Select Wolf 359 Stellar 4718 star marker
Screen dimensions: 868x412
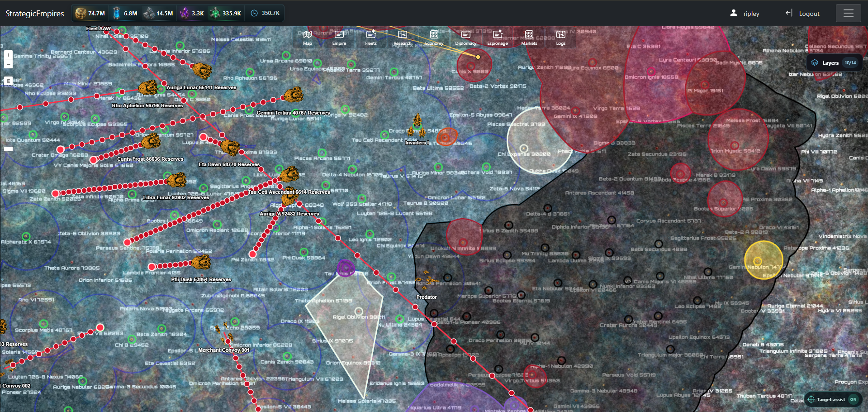coord(362,198)
